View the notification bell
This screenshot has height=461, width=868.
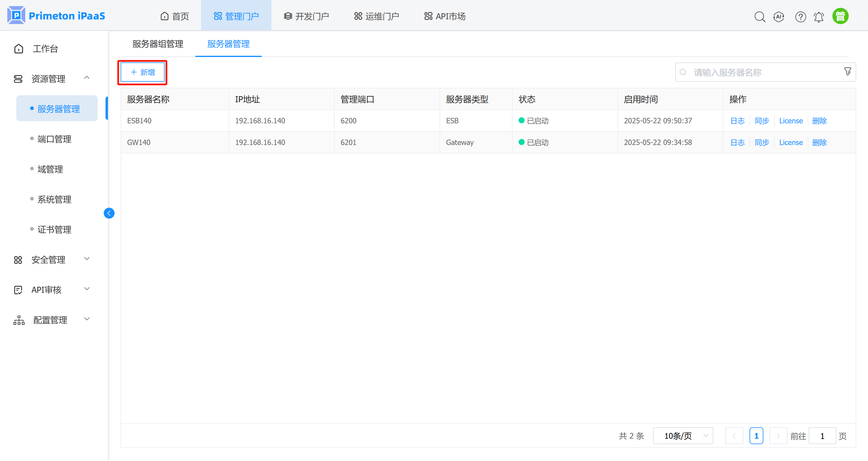819,17
